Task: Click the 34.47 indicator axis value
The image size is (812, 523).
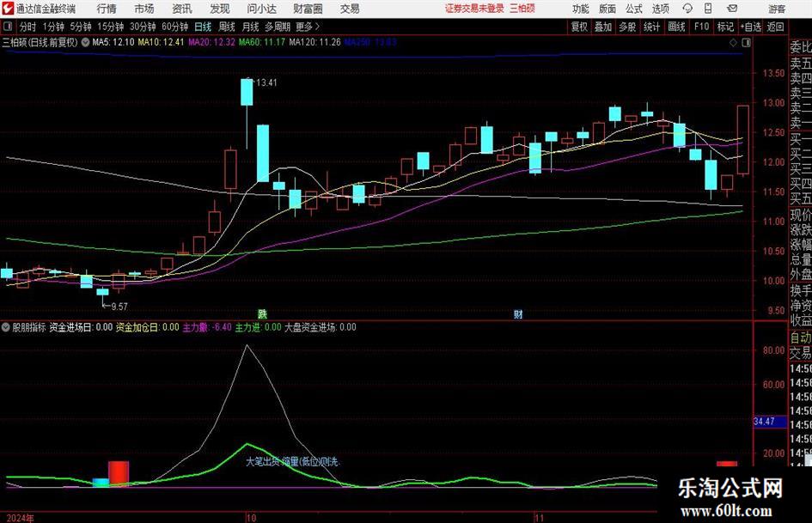Action: 764,422
